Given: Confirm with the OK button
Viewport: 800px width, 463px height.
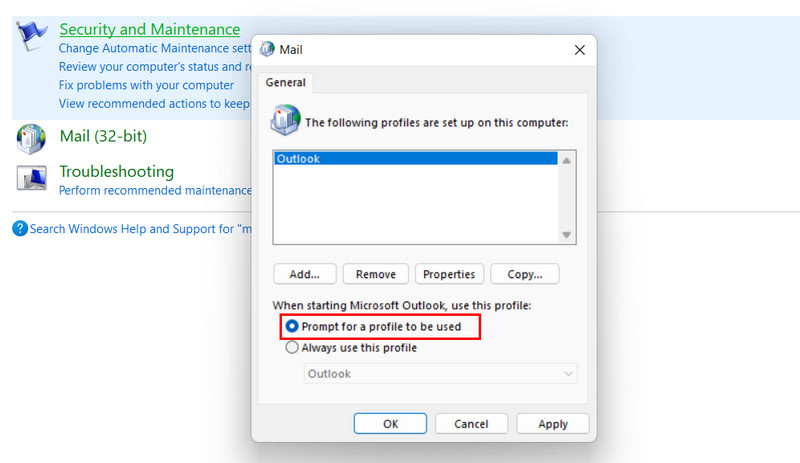Looking at the screenshot, I should [390, 424].
